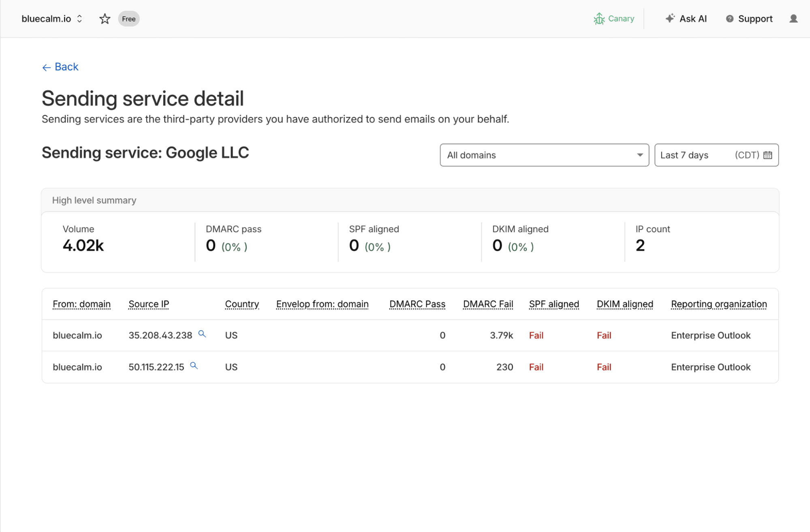Click High level summary panel header

(410, 200)
